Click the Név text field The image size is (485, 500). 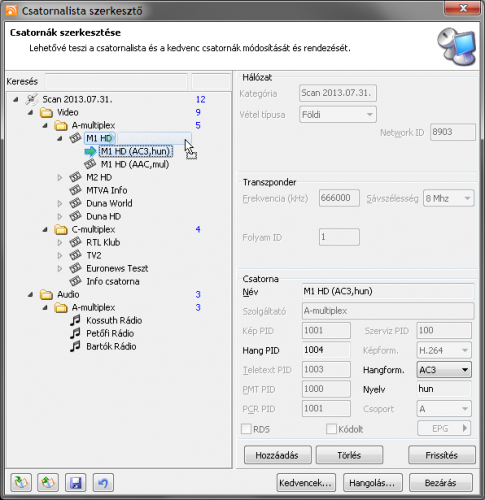[388, 291]
